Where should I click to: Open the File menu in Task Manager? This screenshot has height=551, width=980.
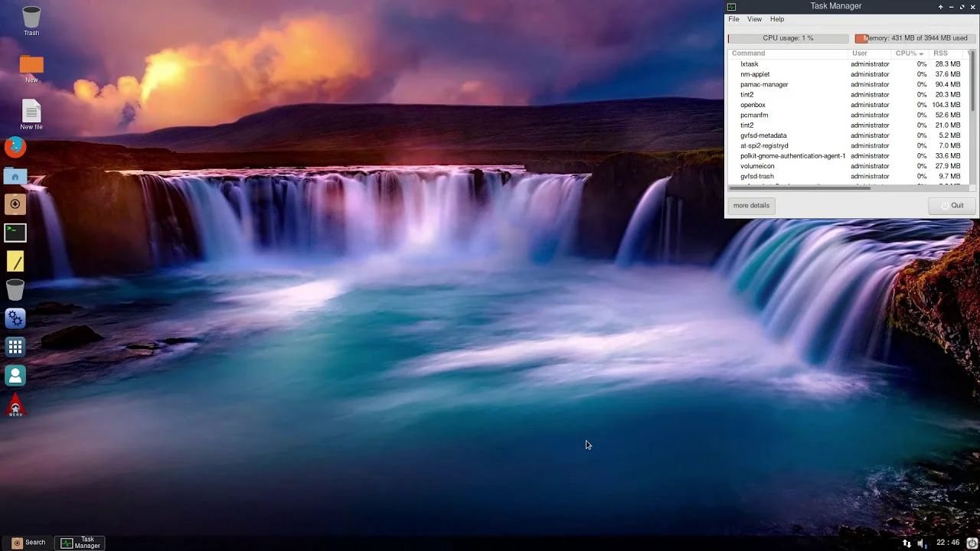733,19
